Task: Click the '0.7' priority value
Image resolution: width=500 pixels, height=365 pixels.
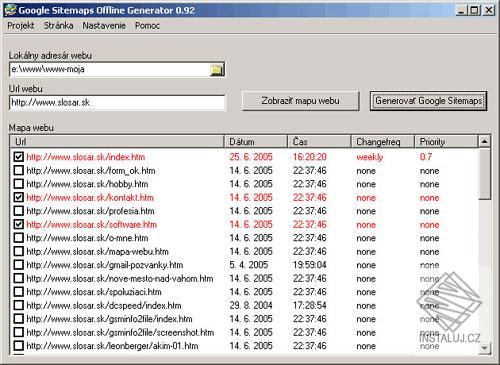Action: [x=426, y=157]
